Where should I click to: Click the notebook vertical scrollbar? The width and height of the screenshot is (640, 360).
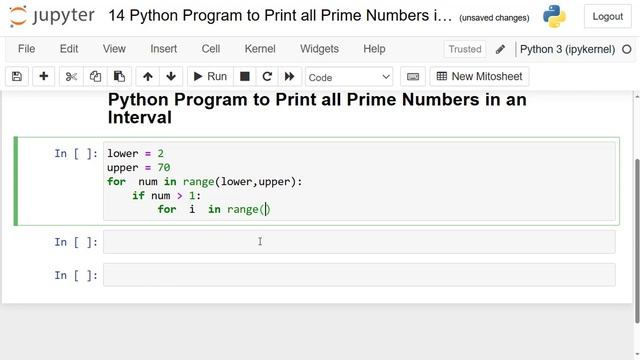coord(637,241)
